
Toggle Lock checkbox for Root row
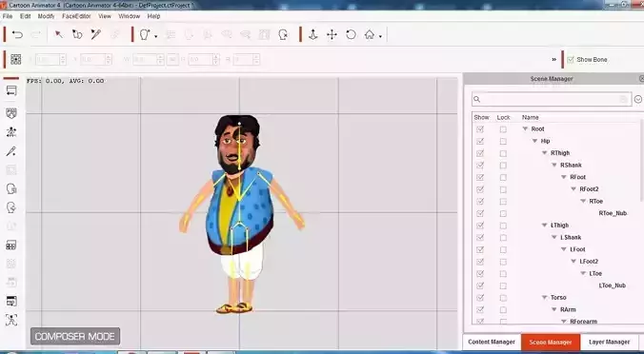point(503,129)
